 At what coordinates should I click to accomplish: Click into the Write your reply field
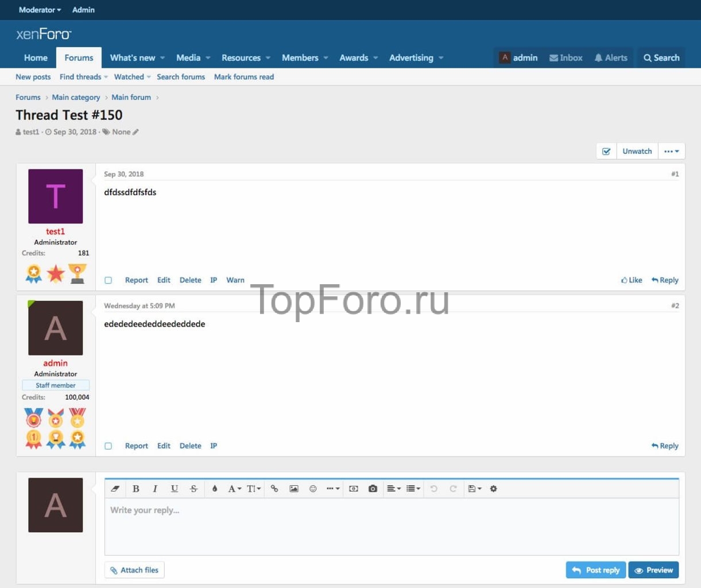(390, 525)
